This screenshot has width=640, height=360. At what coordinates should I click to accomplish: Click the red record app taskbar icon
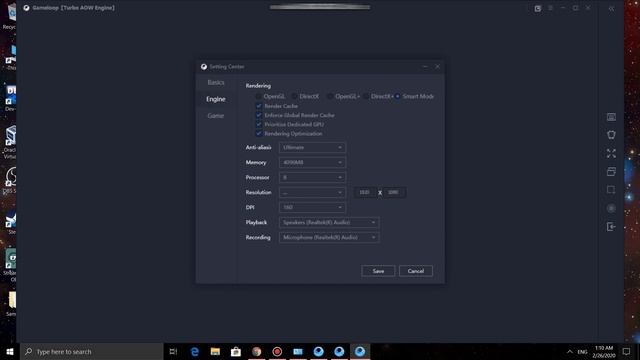pos(277,351)
